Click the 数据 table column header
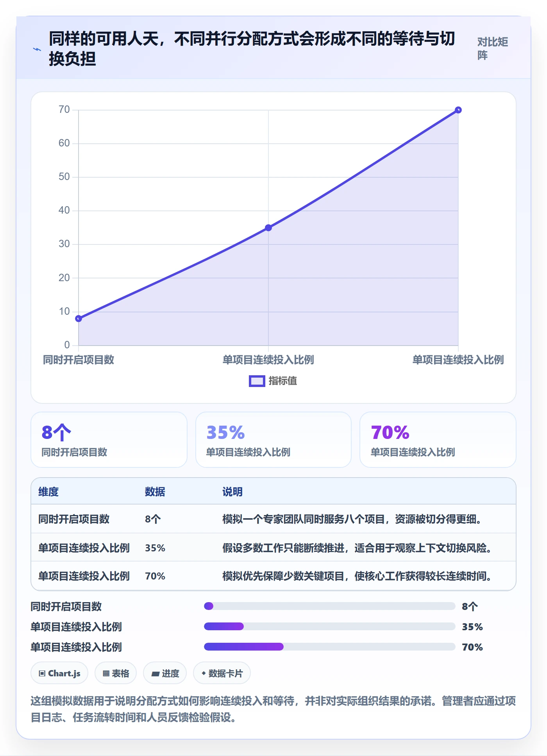 pyautogui.click(x=155, y=492)
